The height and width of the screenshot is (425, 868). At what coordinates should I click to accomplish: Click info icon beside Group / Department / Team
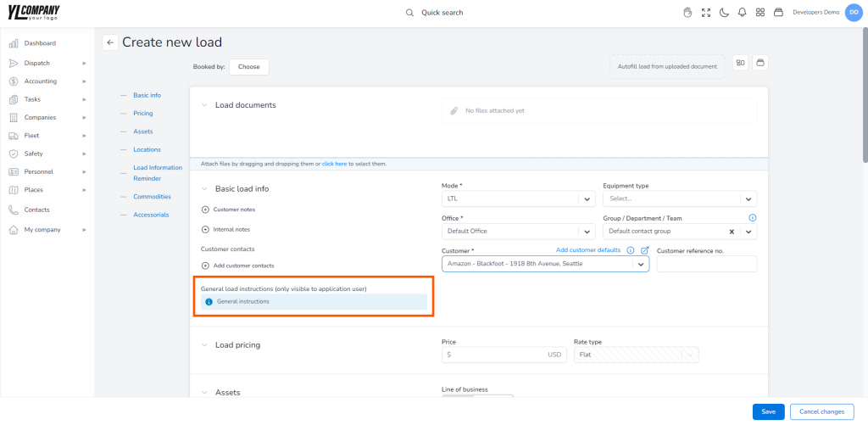(753, 218)
